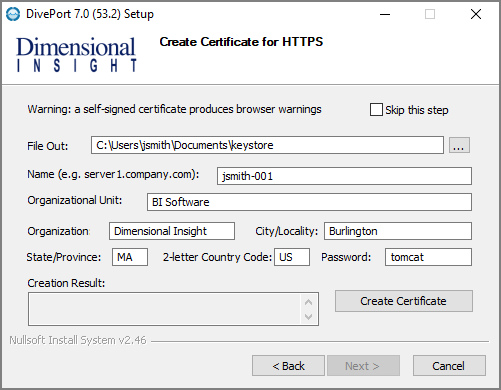Close the DivePort Setup window
501x390 pixels.
click(476, 14)
